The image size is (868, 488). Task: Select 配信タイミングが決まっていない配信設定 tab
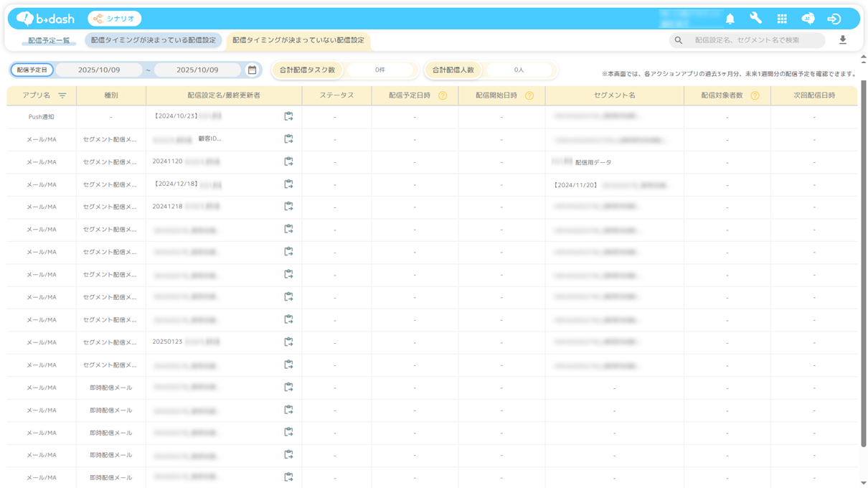[298, 40]
